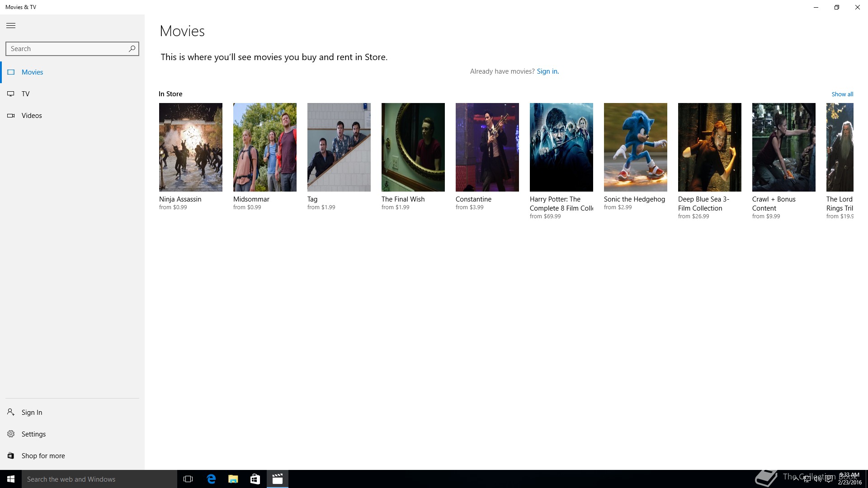Viewport: 868px width, 488px height.
Task: Click the Midsommar title text
Action: click(251, 199)
